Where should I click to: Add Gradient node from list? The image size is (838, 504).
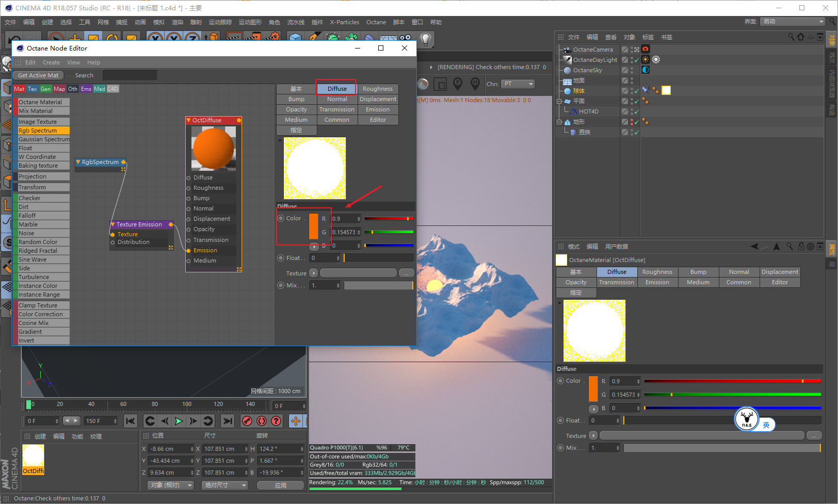(x=44, y=332)
